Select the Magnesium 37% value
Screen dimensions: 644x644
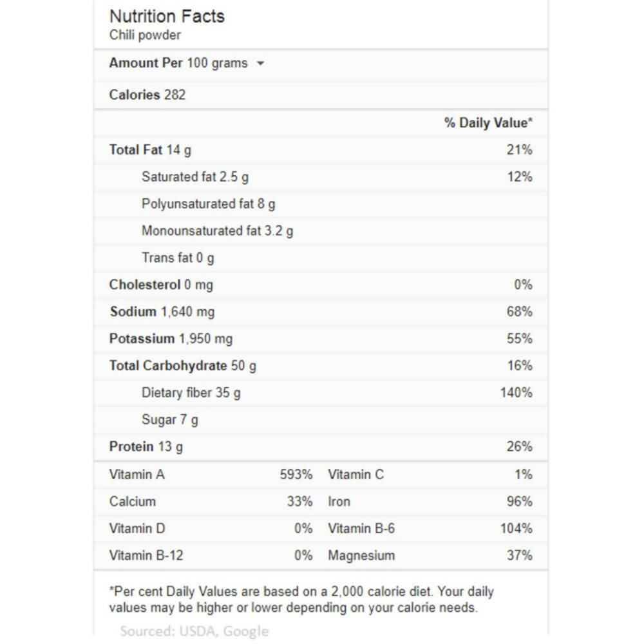pos(519,556)
